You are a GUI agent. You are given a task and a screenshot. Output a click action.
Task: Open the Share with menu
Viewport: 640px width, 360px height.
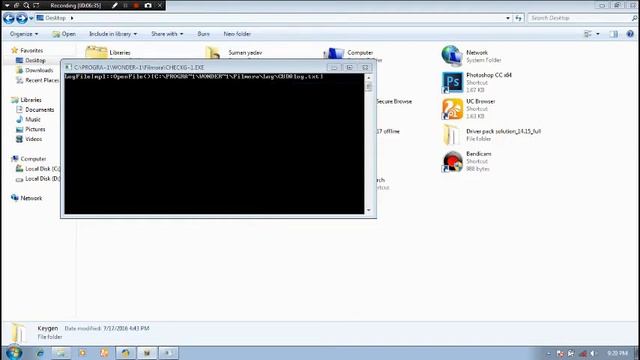pyautogui.click(x=167, y=34)
